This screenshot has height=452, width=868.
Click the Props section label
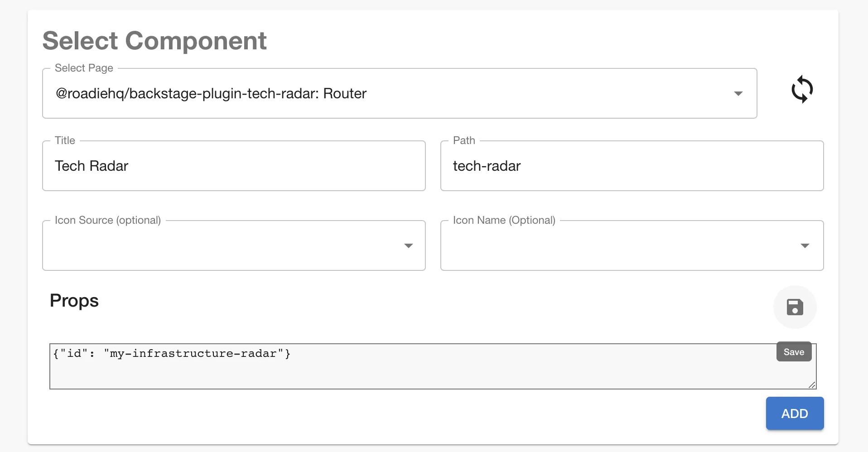coord(74,301)
